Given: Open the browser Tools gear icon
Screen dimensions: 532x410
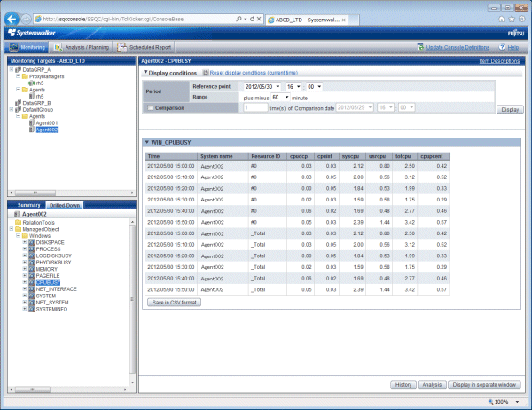Looking at the screenshot, I should pos(522,19).
